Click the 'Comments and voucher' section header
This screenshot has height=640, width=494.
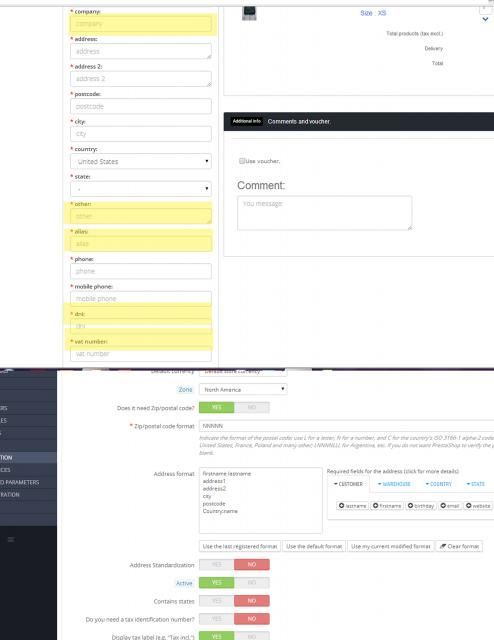tap(299, 122)
